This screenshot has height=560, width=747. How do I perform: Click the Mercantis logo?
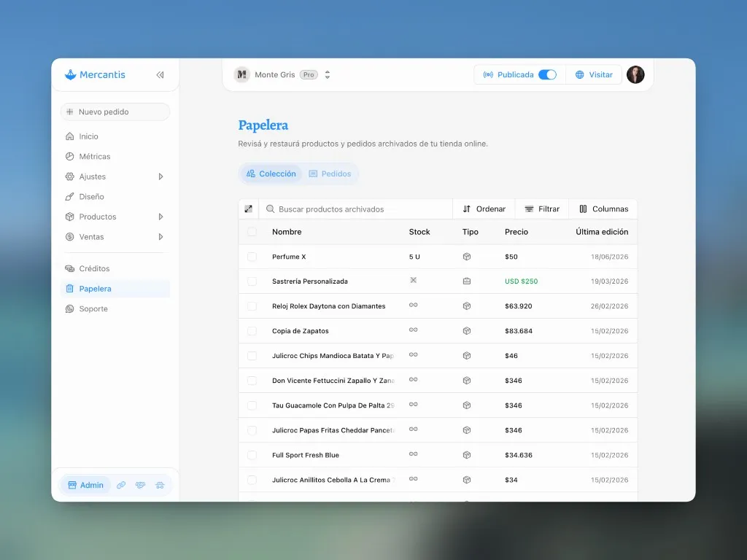[95, 75]
